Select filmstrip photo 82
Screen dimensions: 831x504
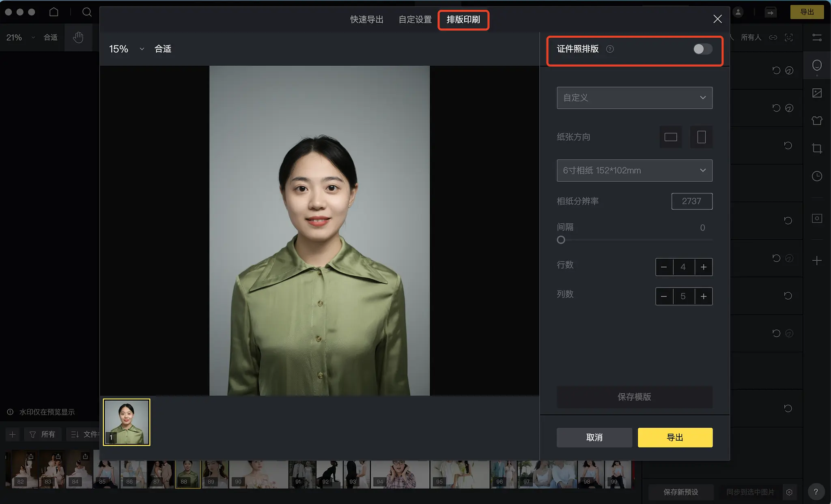pos(24,469)
